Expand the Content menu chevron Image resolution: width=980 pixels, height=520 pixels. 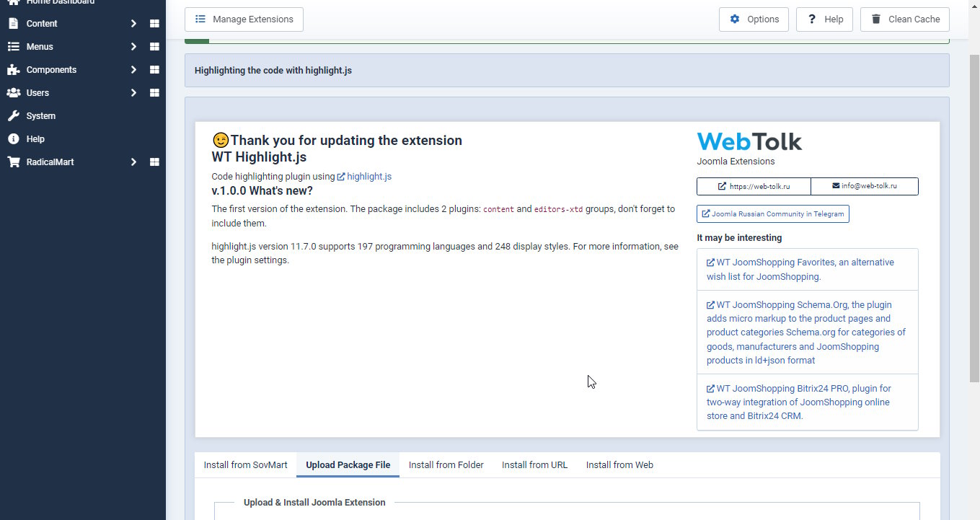pyautogui.click(x=133, y=24)
